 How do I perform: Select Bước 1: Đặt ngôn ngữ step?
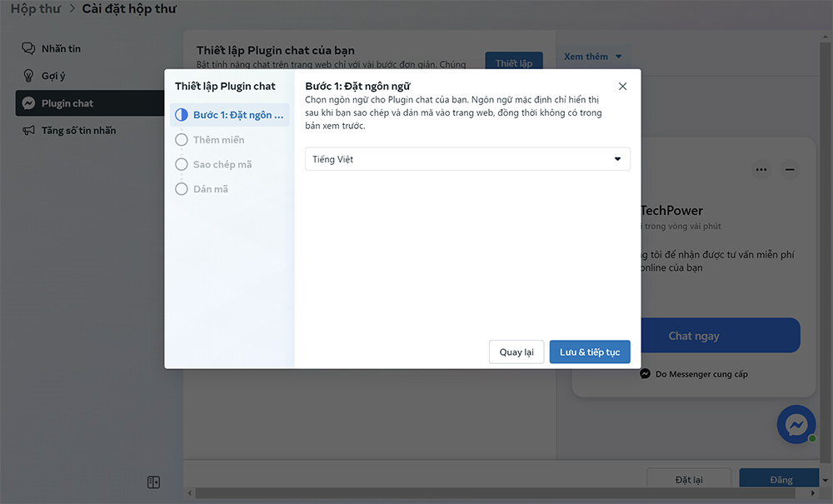(230, 115)
